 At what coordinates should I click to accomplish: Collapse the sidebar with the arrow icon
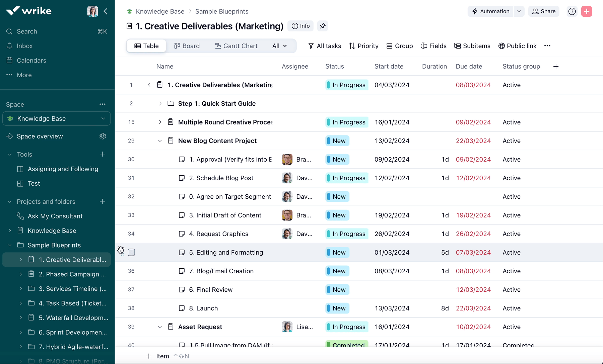(106, 11)
